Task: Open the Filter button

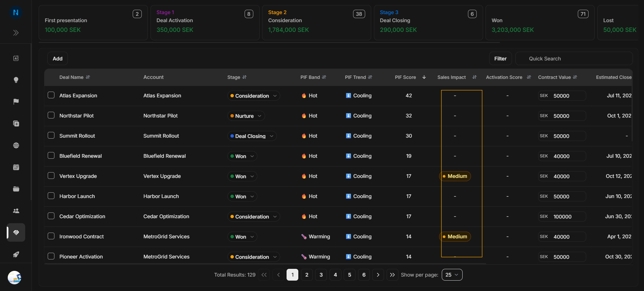Action: coord(500,58)
